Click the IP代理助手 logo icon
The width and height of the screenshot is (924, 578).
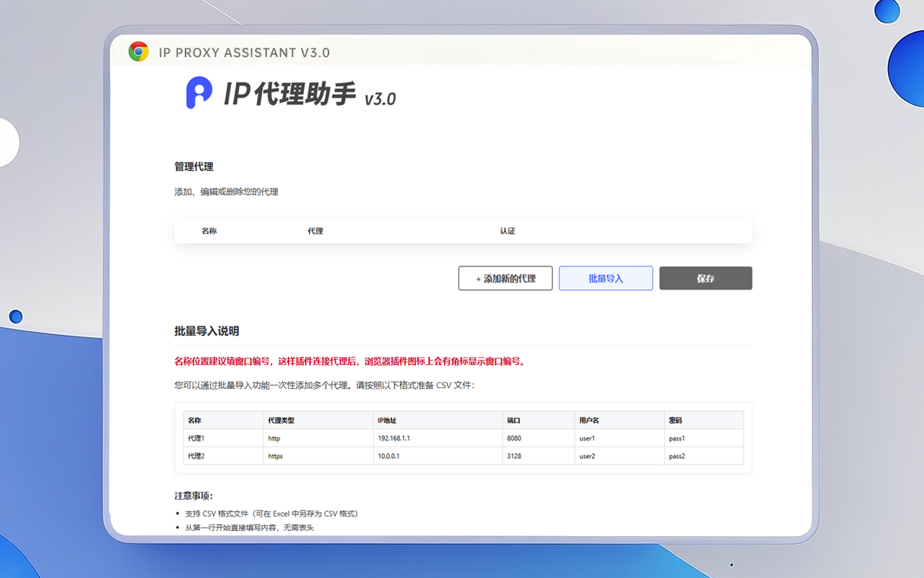(198, 94)
